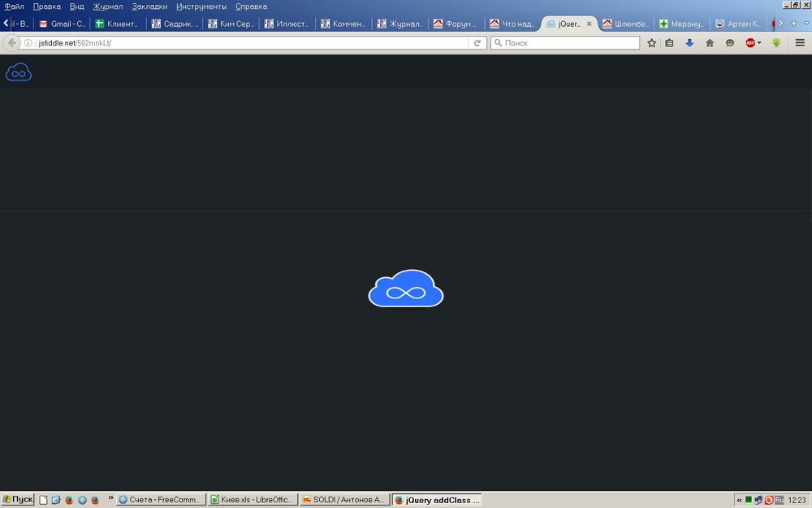Viewport: 812px width, 508px height.
Task: Switch to the Ким Сер tab
Action: [x=231, y=24]
